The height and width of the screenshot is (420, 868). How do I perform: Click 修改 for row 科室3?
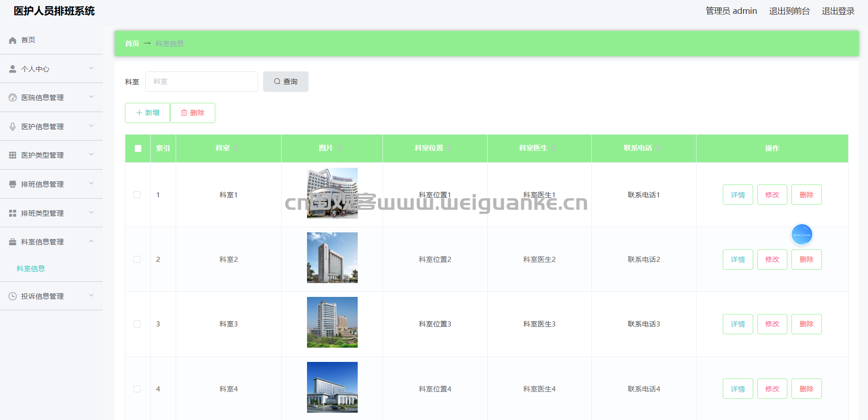[772, 324]
